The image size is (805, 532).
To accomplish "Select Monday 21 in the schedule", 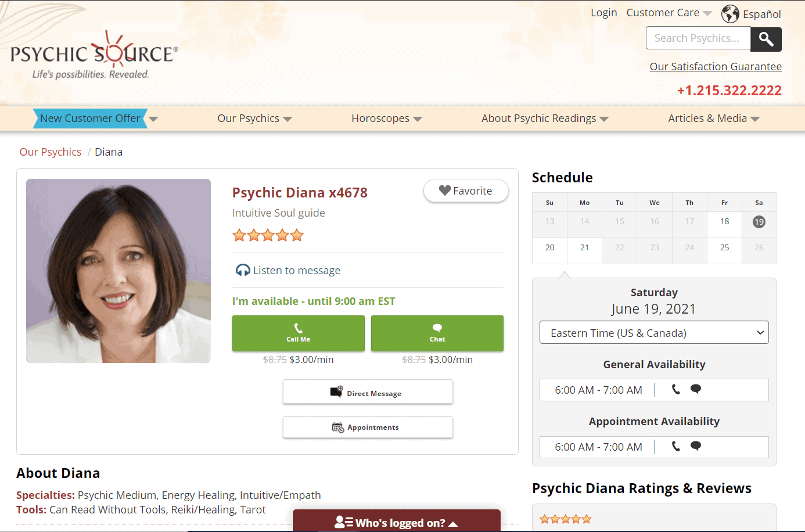I will 584,247.
